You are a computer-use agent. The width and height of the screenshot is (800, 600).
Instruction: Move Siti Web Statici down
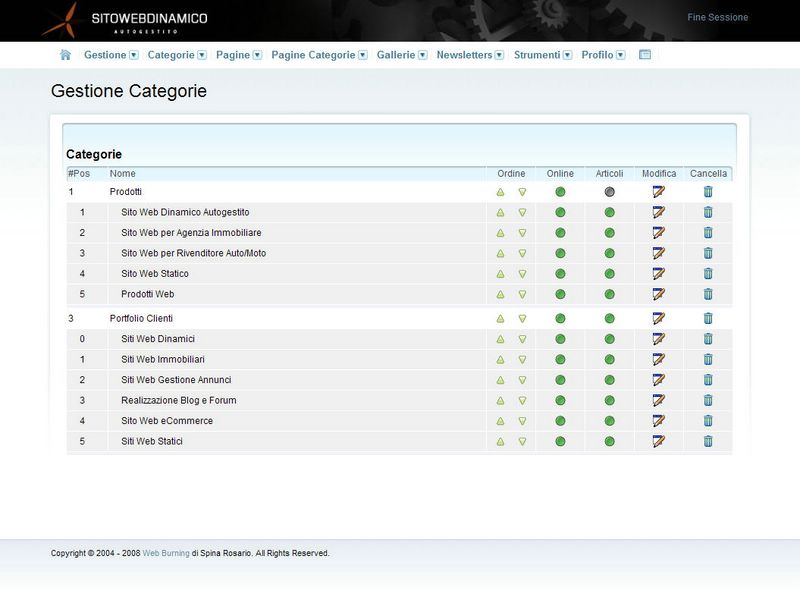point(522,441)
